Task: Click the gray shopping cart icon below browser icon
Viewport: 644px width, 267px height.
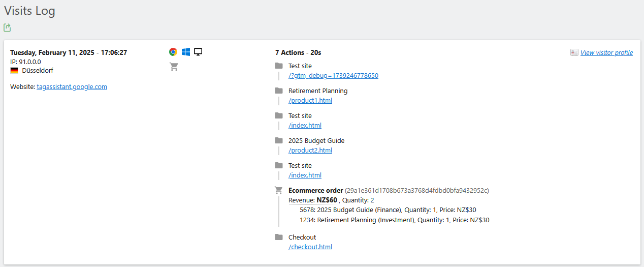Action: pos(174,67)
